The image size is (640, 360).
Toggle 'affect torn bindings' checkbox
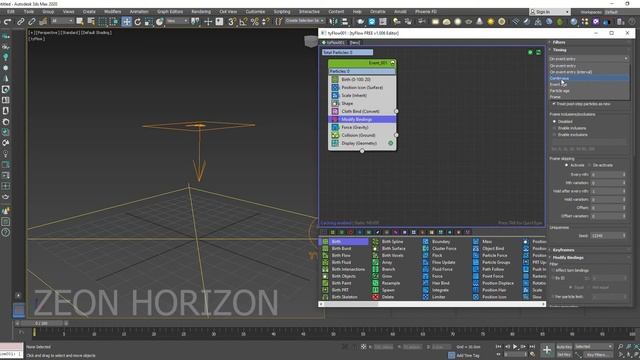point(554,271)
